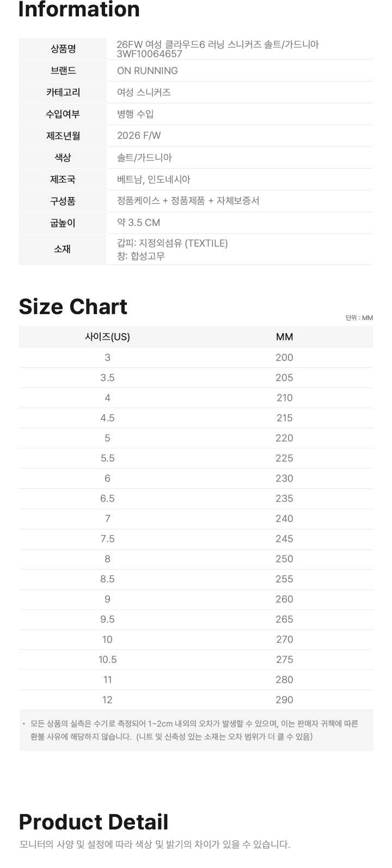The image size is (392, 868).
Task: Click the 240 MM value
Action: coord(284,519)
